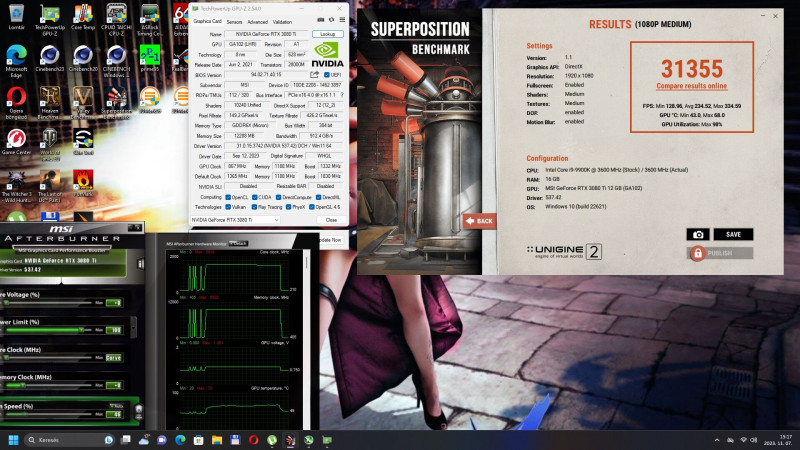This screenshot has width=800, height=450.
Task: Open the Cinebench20 desktop shortcut
Action: coord(83,58)
